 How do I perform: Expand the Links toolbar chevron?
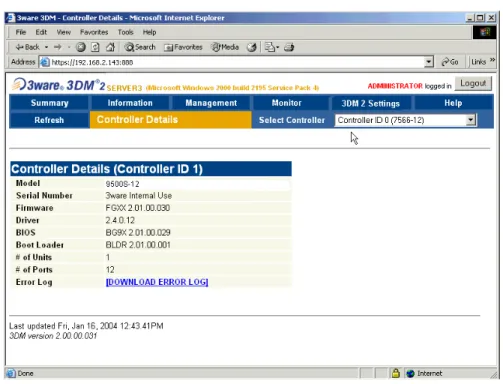point(492,60)
